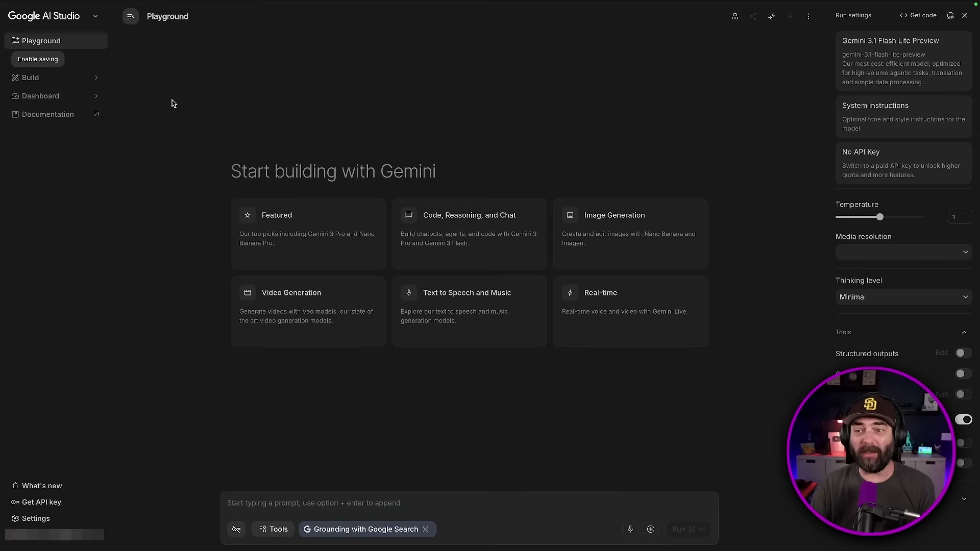The width and height of the screenshot is (980, 551).
Task: Change Thinking level from Minimal
Action: click(x=903, y=297)
